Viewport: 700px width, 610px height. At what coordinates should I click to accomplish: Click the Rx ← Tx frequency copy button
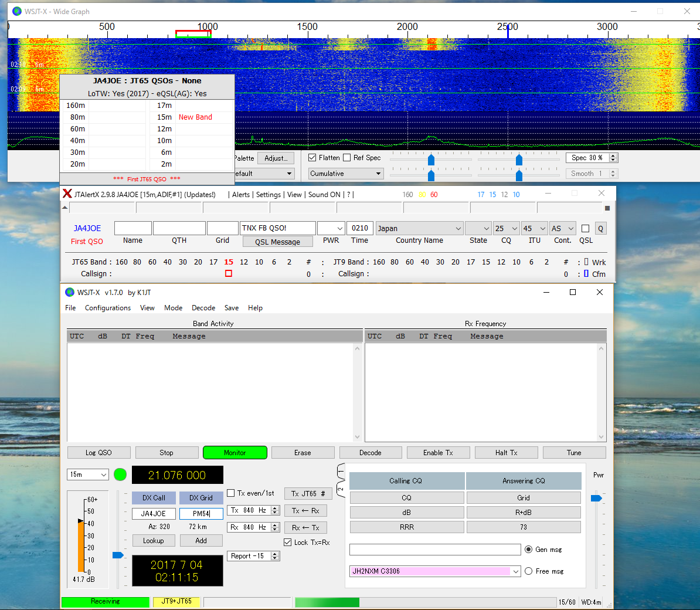click(x=305, y=528)
